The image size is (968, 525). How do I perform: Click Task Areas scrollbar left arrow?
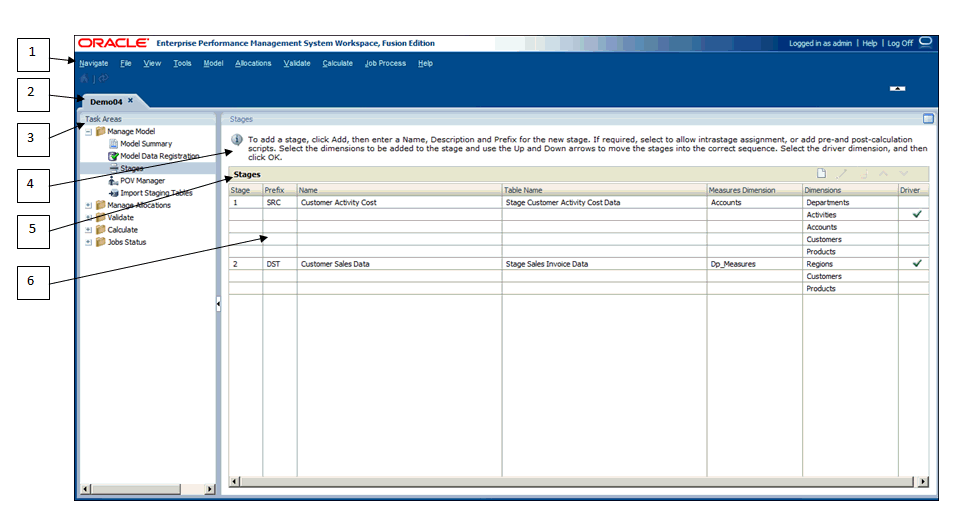coord(86,489)
